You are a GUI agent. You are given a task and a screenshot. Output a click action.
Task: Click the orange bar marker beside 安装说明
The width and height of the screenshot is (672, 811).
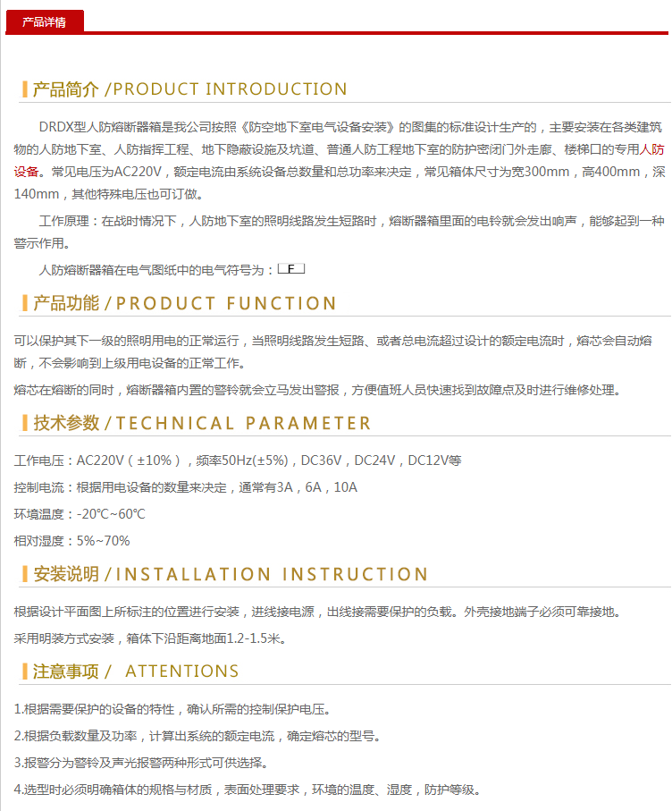[x=25, y=574]
